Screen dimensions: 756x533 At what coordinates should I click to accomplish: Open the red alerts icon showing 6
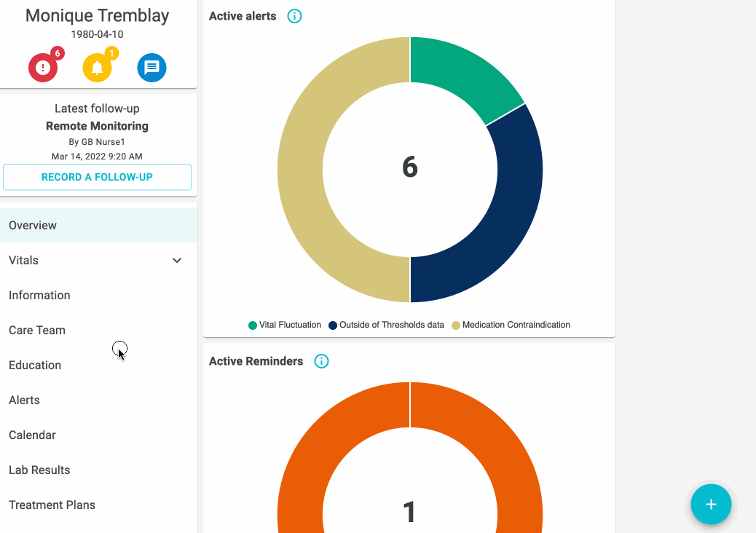tap(43, 68)
